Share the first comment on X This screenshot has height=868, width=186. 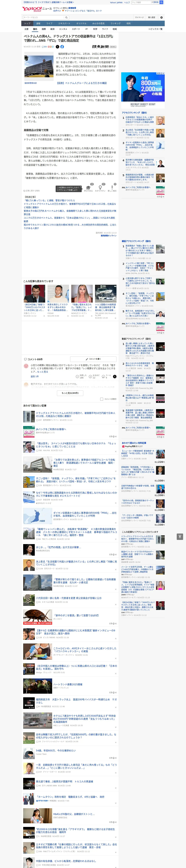point(115,376)
